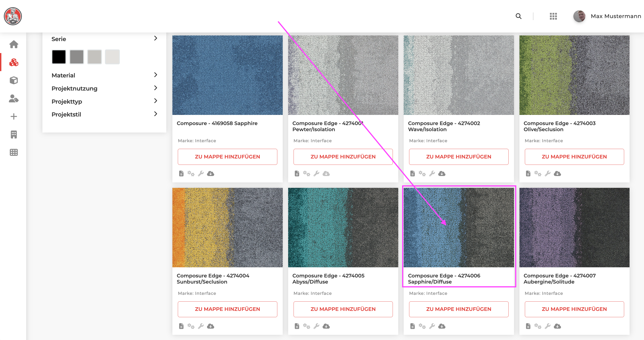Open Composure Edge 4274002 Wave/Isolation title
Image resolution: width=644 pixels, height=340 pixels.
444,126
